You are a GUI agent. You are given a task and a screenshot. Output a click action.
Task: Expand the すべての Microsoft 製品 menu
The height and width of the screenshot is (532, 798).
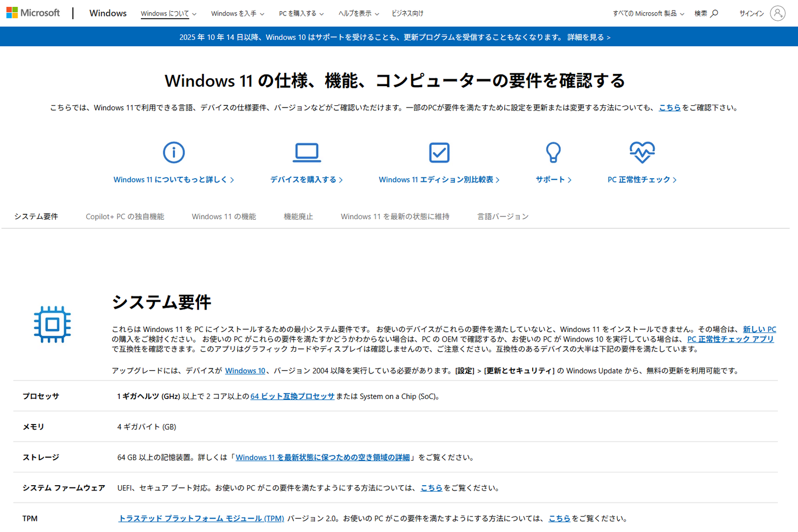point(649,13)
